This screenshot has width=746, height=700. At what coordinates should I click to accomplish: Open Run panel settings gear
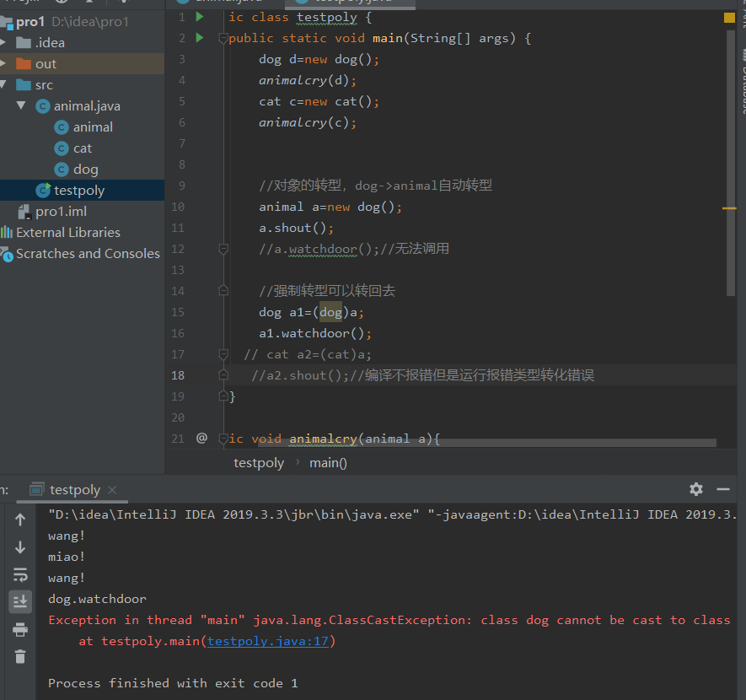[x=696, y=489]
